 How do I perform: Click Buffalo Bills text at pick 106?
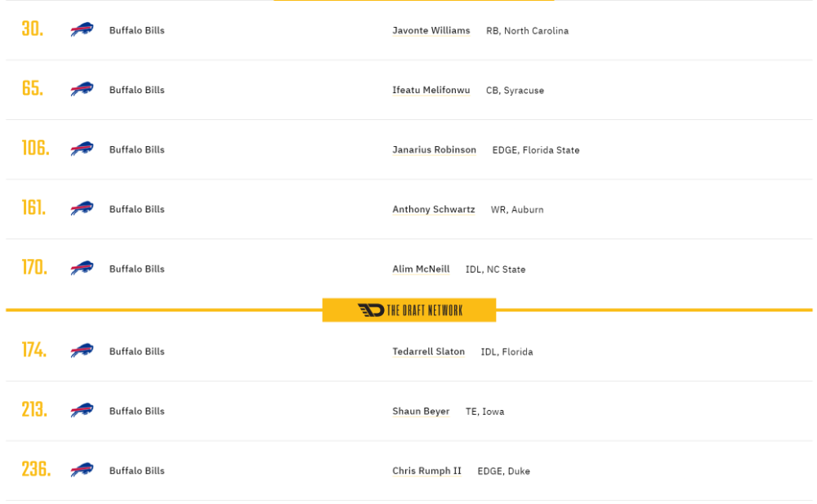click(x=137, y=149)
